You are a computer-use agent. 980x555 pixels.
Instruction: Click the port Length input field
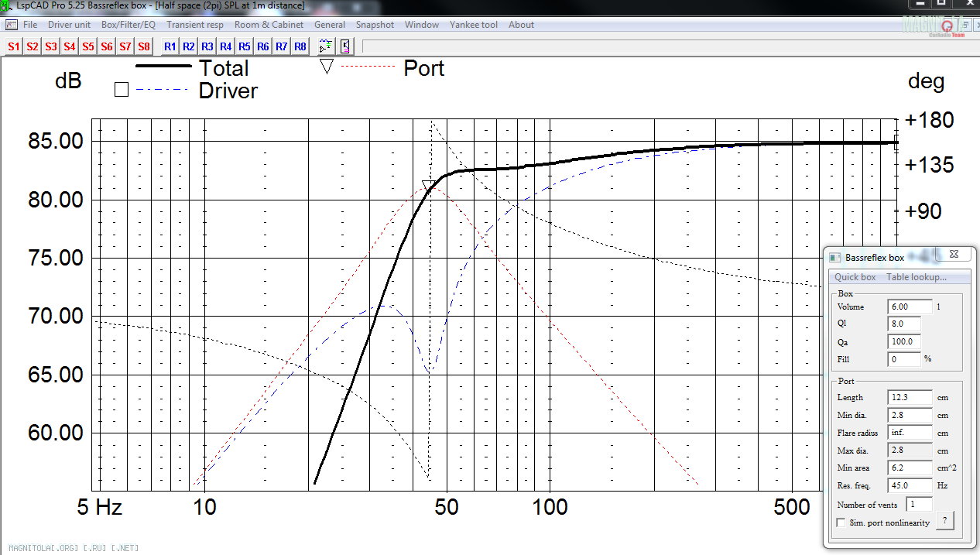[x=910, y=397]
